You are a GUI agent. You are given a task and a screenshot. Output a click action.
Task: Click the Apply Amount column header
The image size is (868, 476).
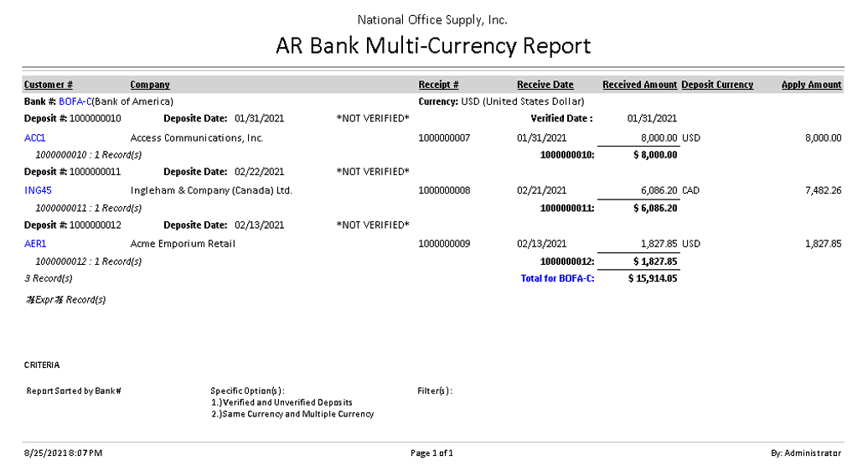pyautogui.click(x=811, y=85)
